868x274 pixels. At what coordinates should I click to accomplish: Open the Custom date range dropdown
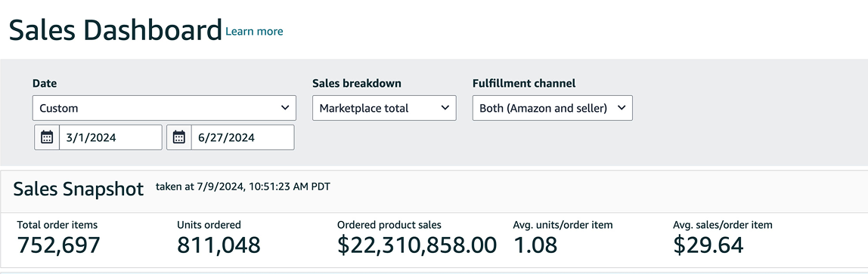(164, 108)
